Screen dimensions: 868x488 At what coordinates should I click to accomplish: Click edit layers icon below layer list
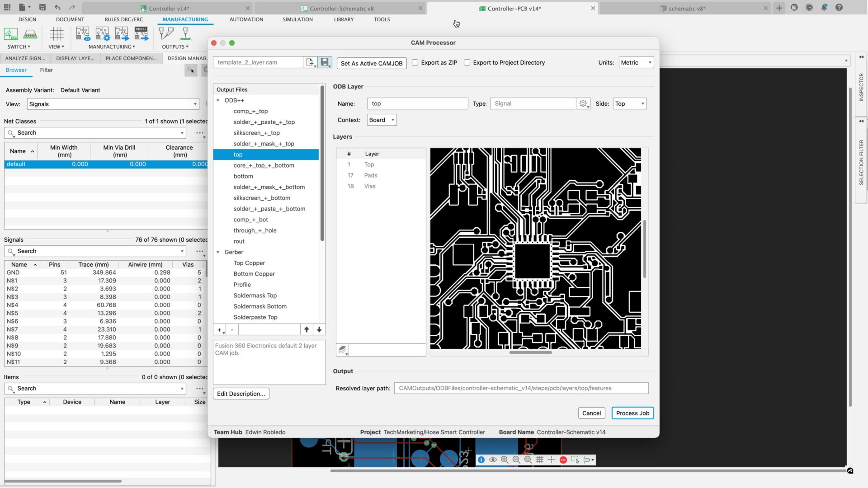click(x=343, y=350)
